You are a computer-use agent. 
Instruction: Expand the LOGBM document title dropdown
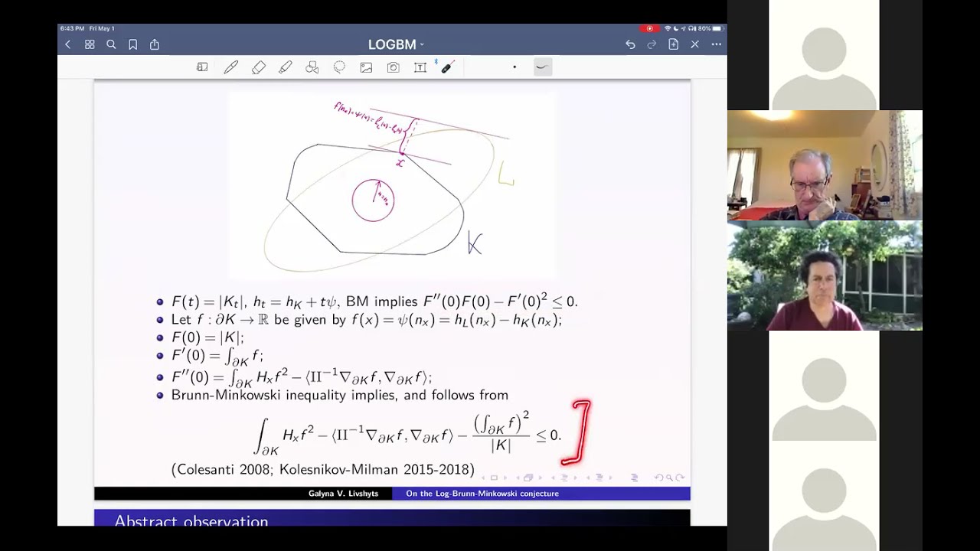[396, 44]
